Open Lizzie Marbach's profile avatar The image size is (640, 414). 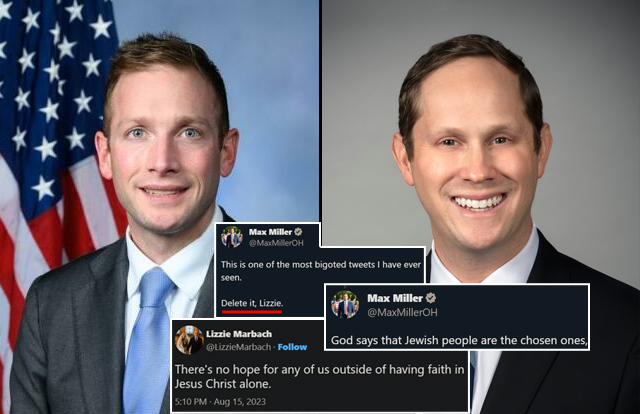click(189, 340)
